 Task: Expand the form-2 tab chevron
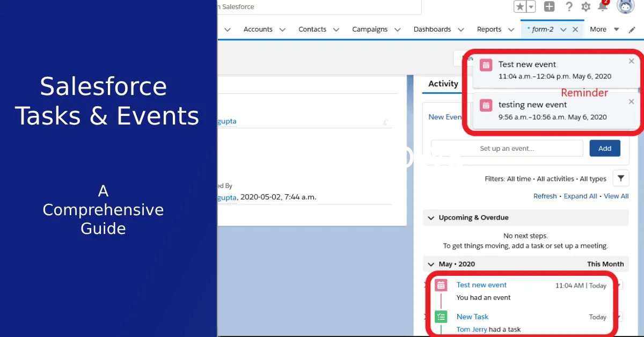click(563, 30)
